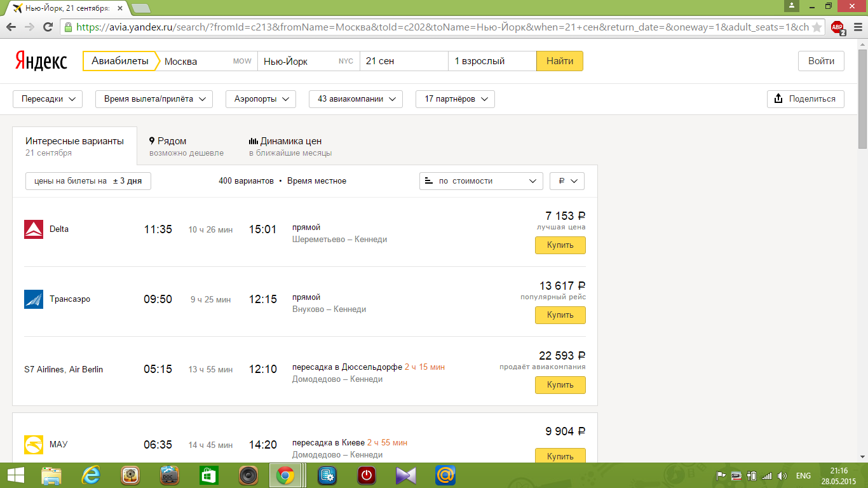Open the Mail.ru agent taskbar icon

pyautogui.click(x=445, y=475)
